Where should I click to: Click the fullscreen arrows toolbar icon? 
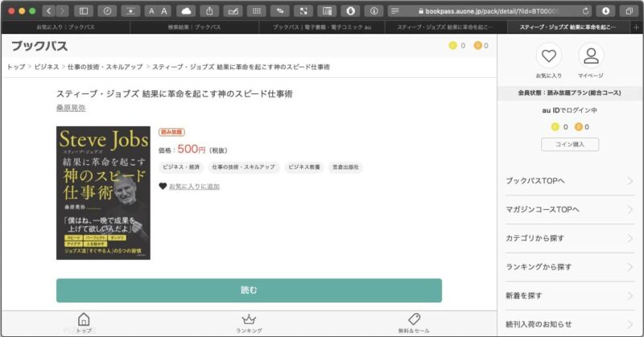tap(303, 11)
